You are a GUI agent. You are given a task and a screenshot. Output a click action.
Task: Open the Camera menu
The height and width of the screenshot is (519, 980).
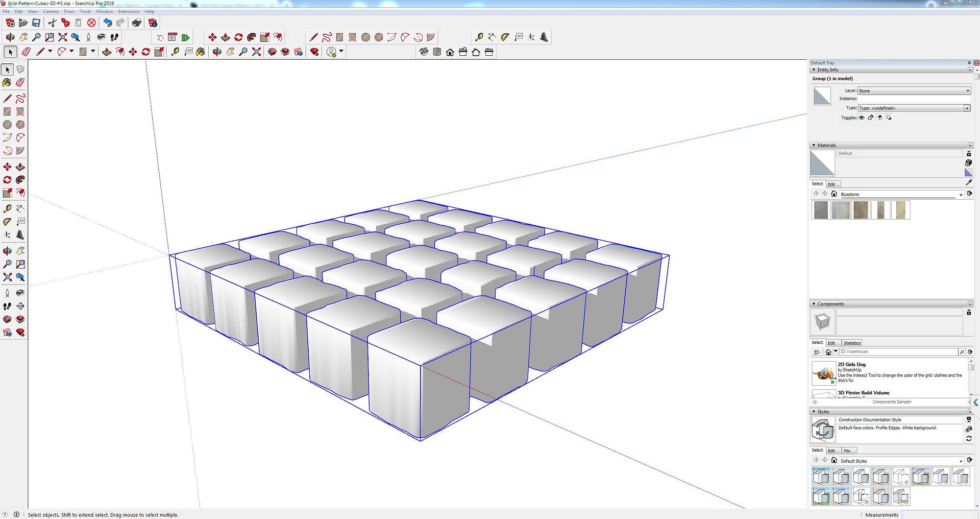click(51, 11)
